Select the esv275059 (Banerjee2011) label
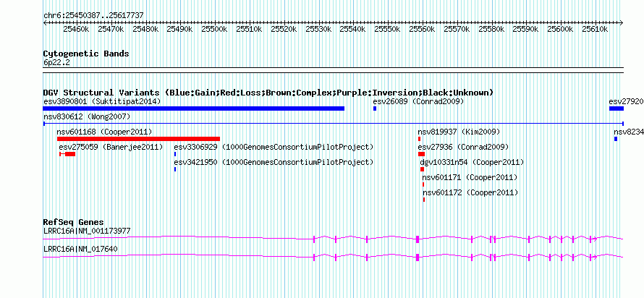Image resolution: width=644 pixels, height=298 pixels. coord(111,147)
